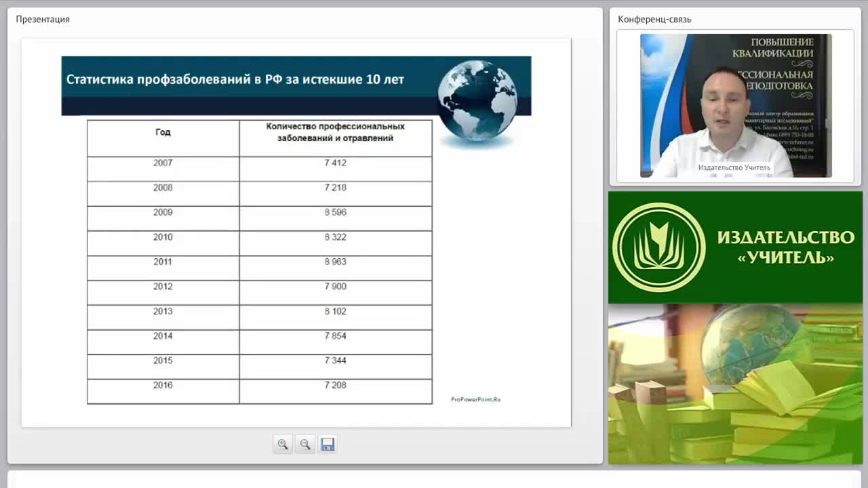Click the books and globe picture
This screenshot has width=868, height=488.
735,384
